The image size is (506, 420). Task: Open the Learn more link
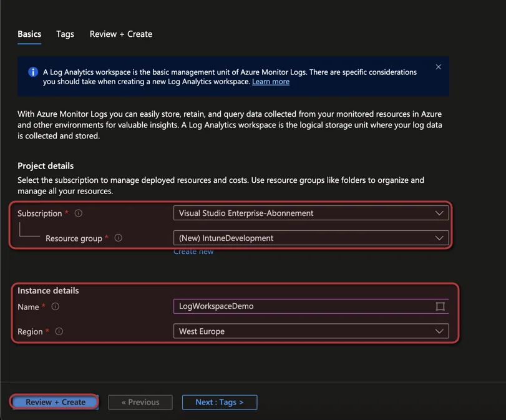tap(271, 82)
